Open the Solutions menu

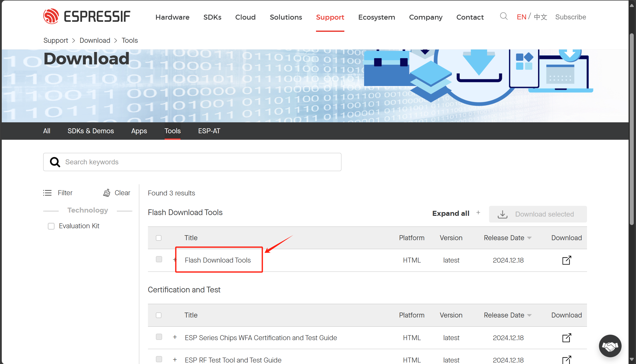click(286, 17)
